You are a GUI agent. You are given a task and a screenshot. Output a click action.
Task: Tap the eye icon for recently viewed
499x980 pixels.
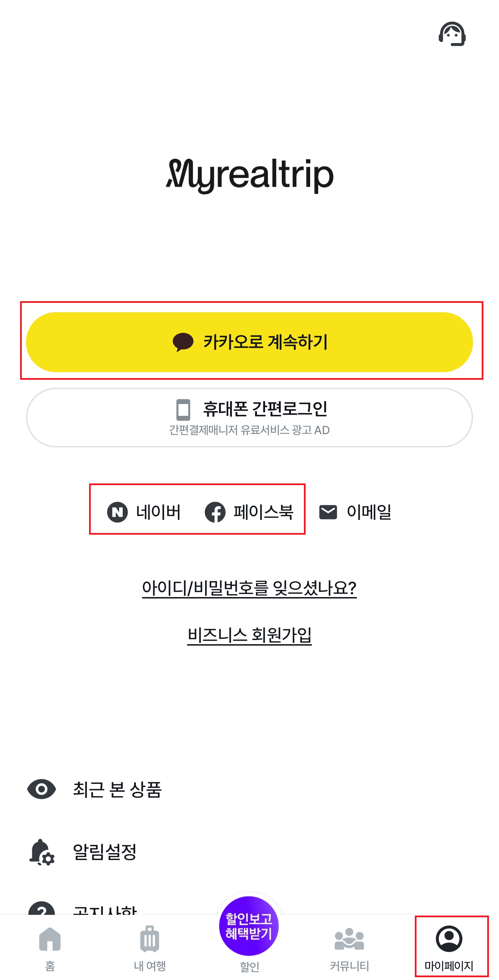click(42, 789)
